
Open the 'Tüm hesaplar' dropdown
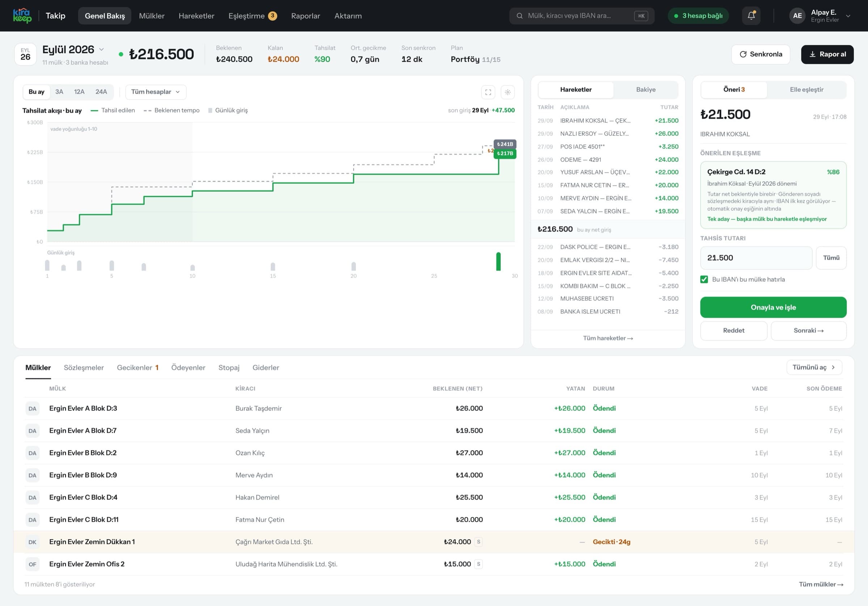pos(155,92)
